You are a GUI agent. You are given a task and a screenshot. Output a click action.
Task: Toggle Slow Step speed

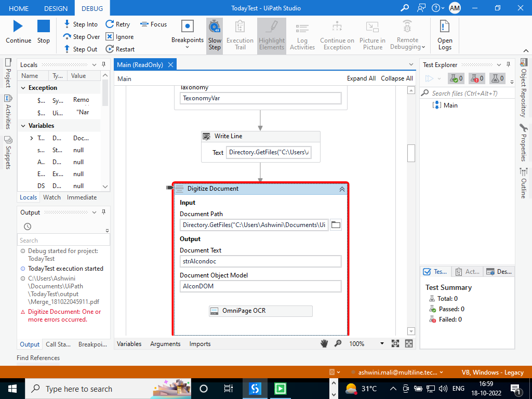point(215,36)
